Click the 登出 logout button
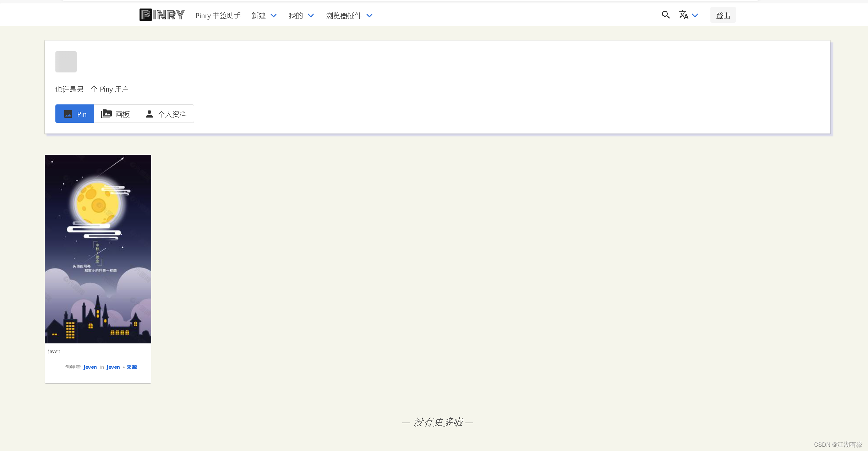The height and width of the screenshot is (451, 868). tap(722, 15)
